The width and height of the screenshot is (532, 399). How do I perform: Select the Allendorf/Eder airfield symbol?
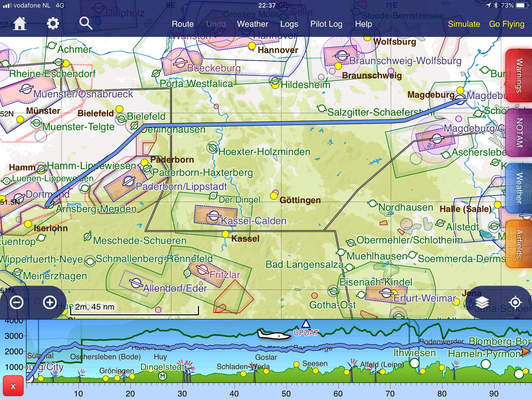click(136, 283)
